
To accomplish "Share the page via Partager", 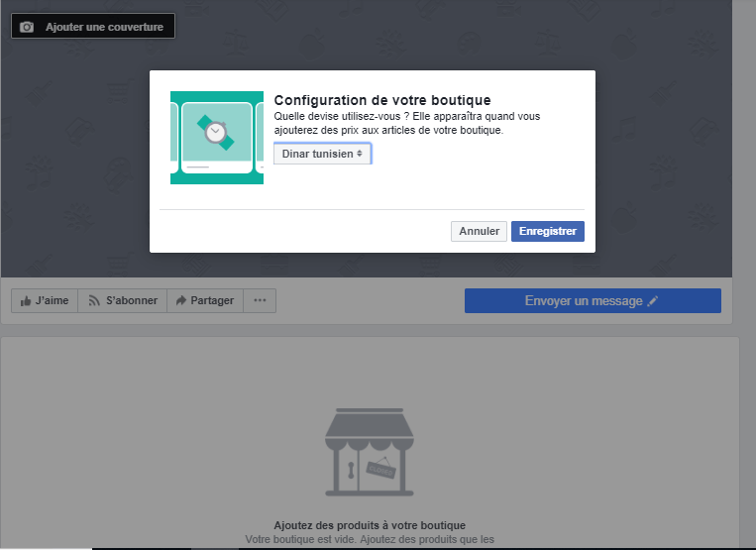I will [205, 301].
